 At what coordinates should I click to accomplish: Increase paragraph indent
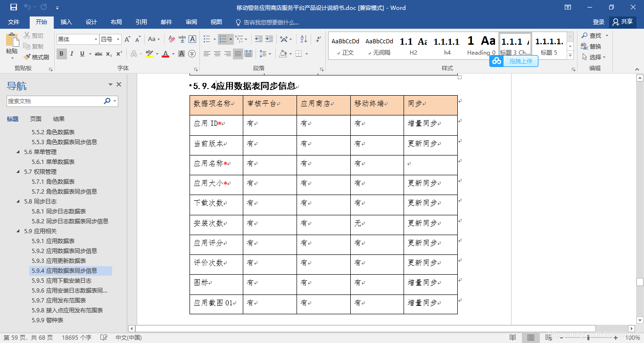(270, 39)
